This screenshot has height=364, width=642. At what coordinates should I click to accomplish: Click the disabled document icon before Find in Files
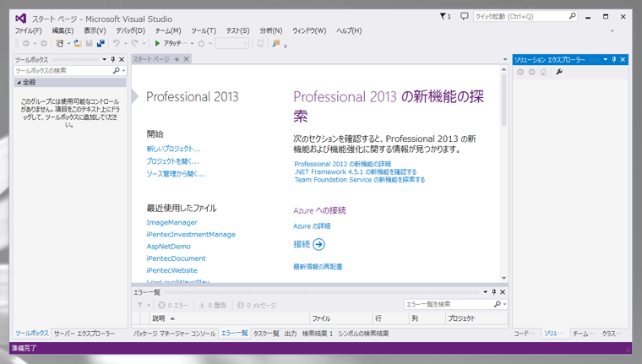coord(260,43)
